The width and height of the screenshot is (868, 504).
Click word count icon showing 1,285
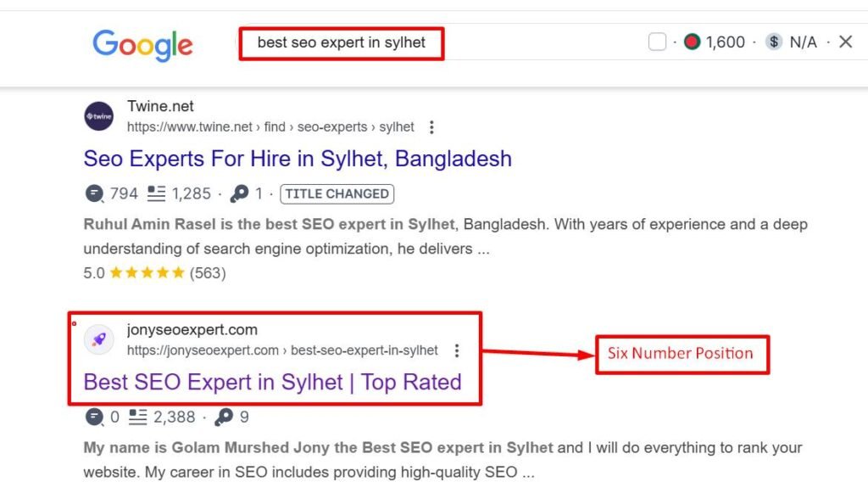(x=156, y=193)
